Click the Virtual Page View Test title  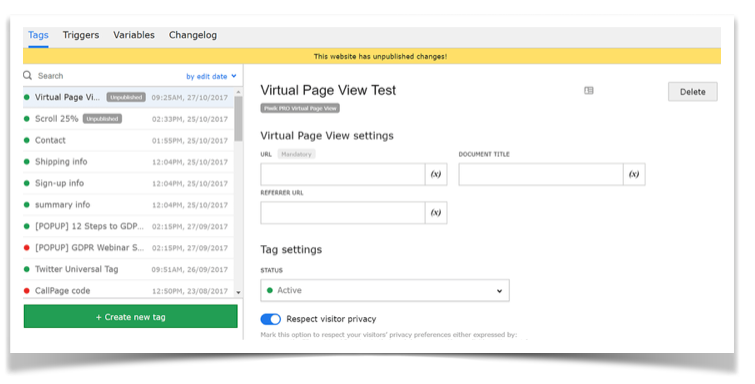pos(328,90)
